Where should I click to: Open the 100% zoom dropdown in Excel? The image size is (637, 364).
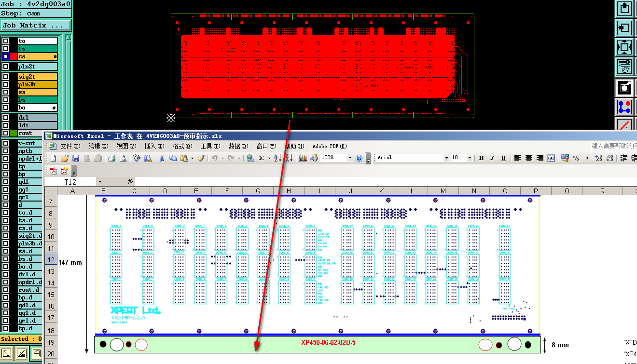pyautogui.click(x=350, y=158)
